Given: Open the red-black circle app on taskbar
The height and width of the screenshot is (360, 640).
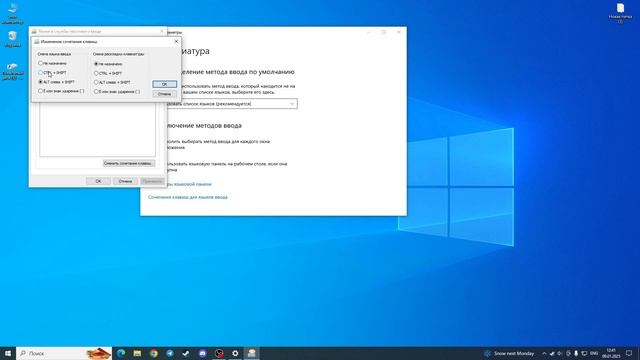Looking at the screenshot, I should [219, 353].
